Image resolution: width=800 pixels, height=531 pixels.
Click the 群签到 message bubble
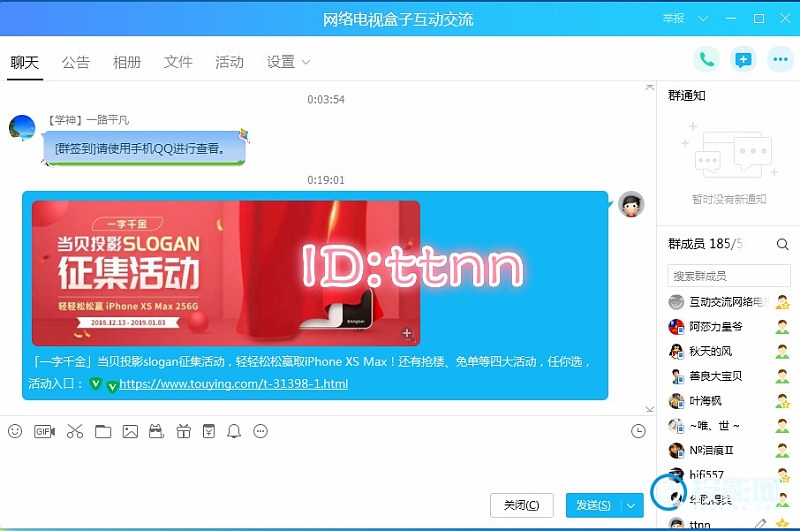click(143, 148)
